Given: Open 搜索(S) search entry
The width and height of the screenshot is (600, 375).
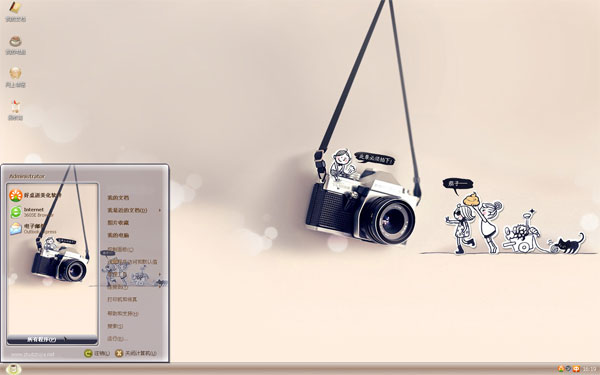Looking at the screenshot, I should point(115,326).
